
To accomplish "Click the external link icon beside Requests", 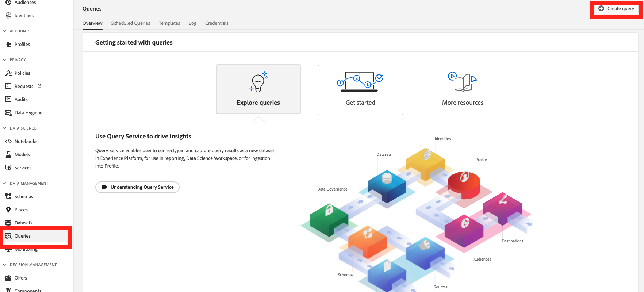I will (39, 86).
